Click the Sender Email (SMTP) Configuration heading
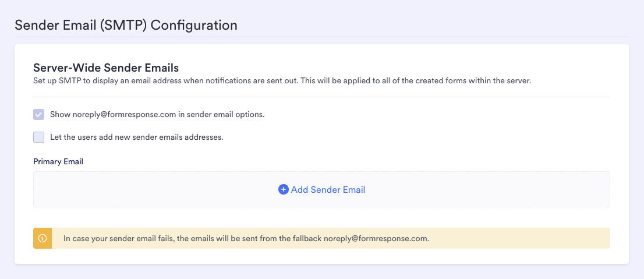This screenshot has height=279, width=644. point(126,25)
